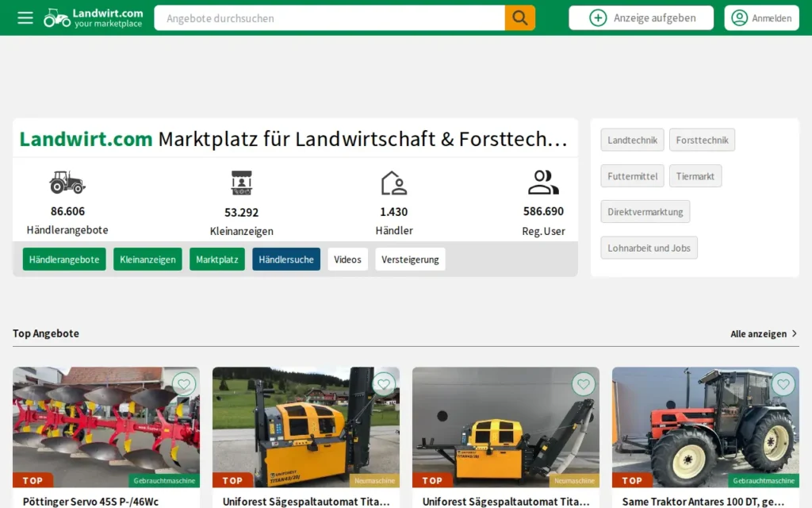This screenshot has width=812, height=508.
Task: Open the third Uniforest thumbnail with conveyor
Action: (506, 427)
